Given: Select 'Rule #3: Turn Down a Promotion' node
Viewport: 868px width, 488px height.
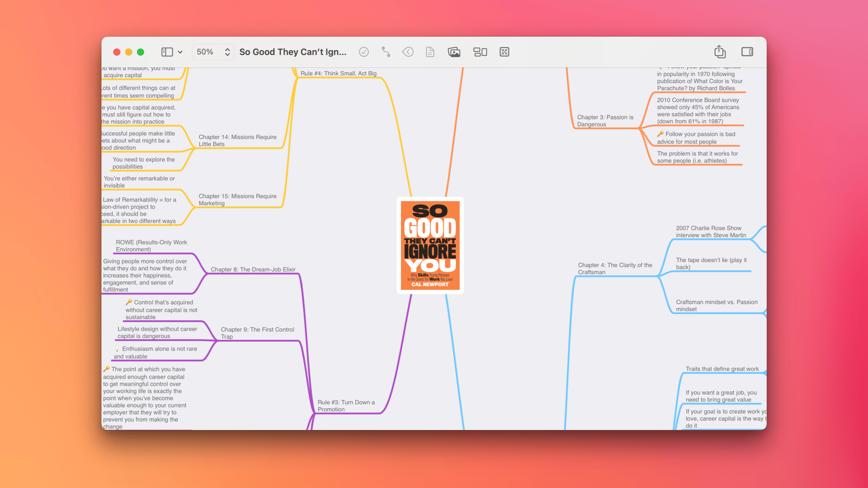Looking at the screenshot, I should point(346,406).
